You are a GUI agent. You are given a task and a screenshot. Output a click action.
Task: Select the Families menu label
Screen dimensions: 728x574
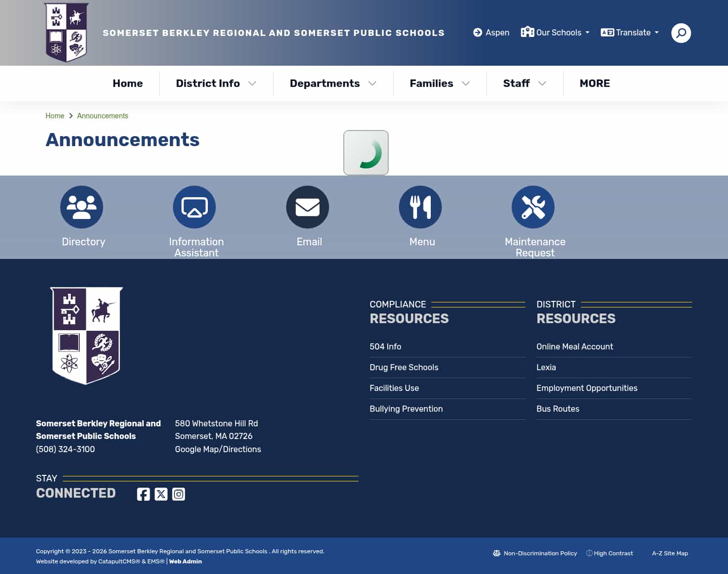click(x=431, y=83)
